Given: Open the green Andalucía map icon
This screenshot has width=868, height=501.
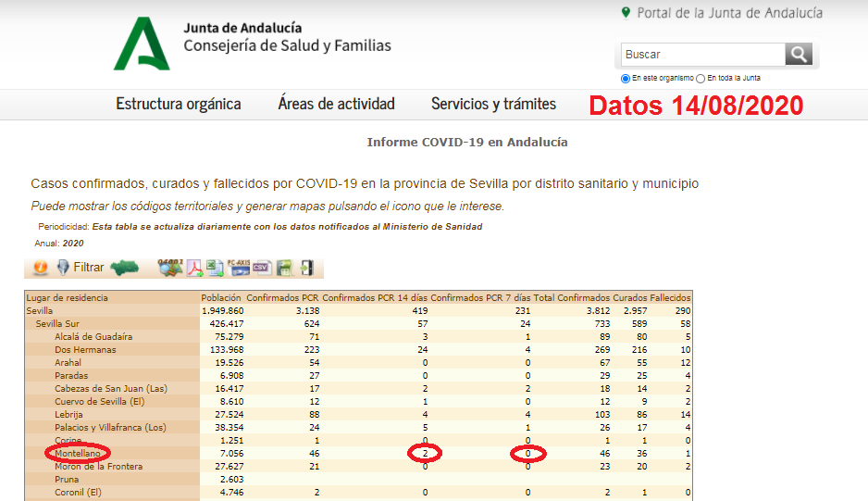Looking at the screenshot, I should click(x=124, y=268).
